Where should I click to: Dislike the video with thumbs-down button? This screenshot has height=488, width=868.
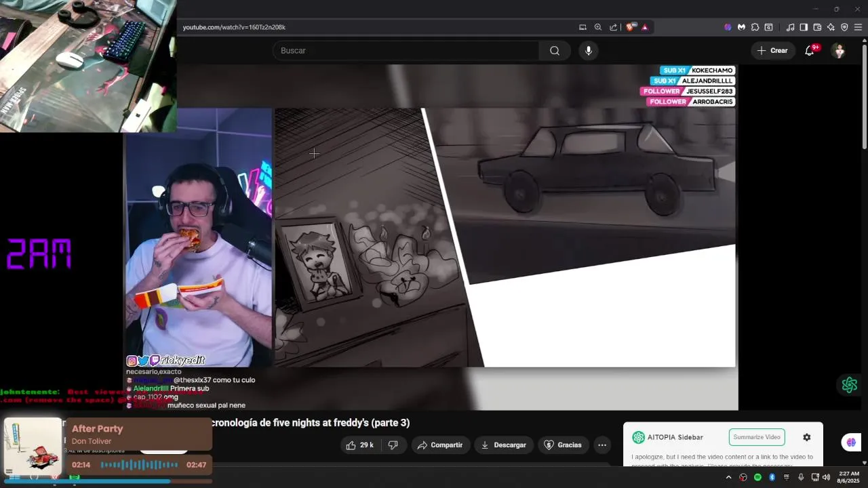pyautogui.click(x=393, y=445)
